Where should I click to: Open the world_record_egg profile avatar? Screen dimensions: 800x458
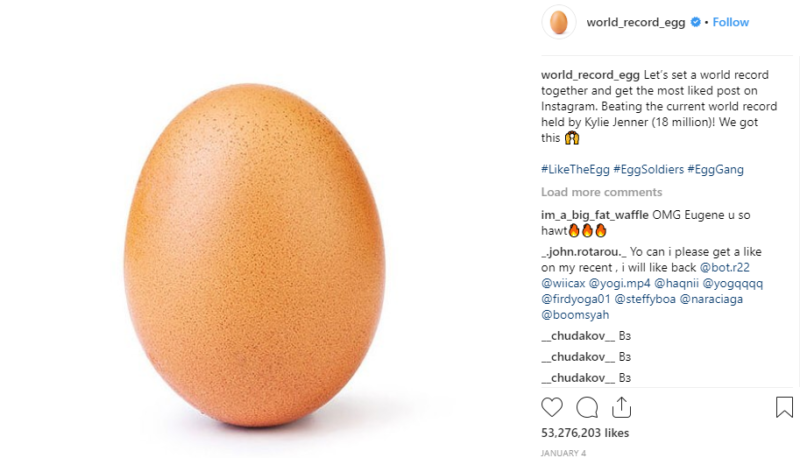tap(559, 22)
